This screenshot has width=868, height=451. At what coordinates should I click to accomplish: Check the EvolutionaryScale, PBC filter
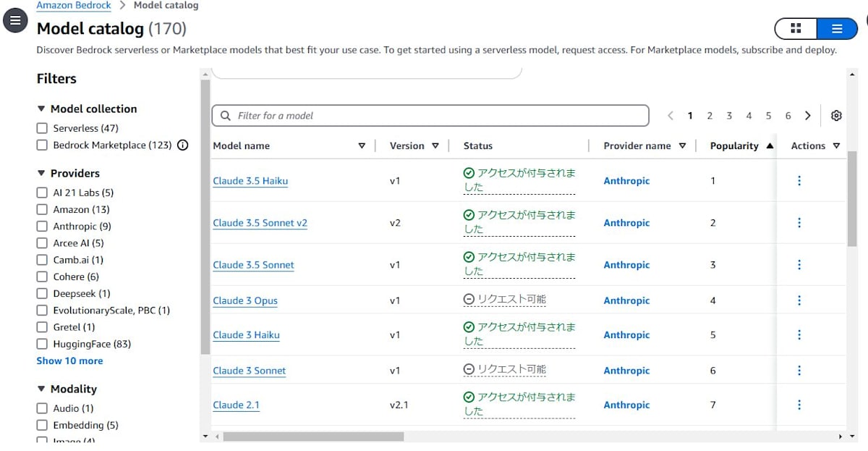(42, 310)
